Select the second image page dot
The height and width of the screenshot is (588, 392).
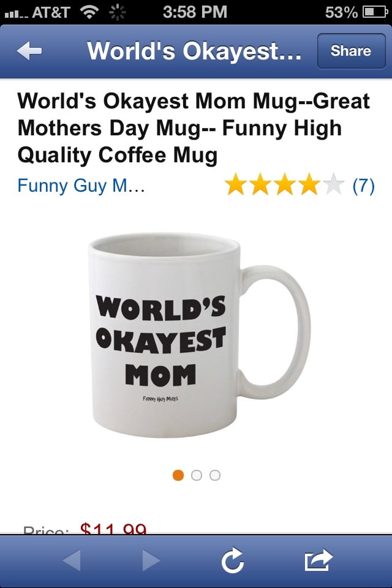coord(197,475)
